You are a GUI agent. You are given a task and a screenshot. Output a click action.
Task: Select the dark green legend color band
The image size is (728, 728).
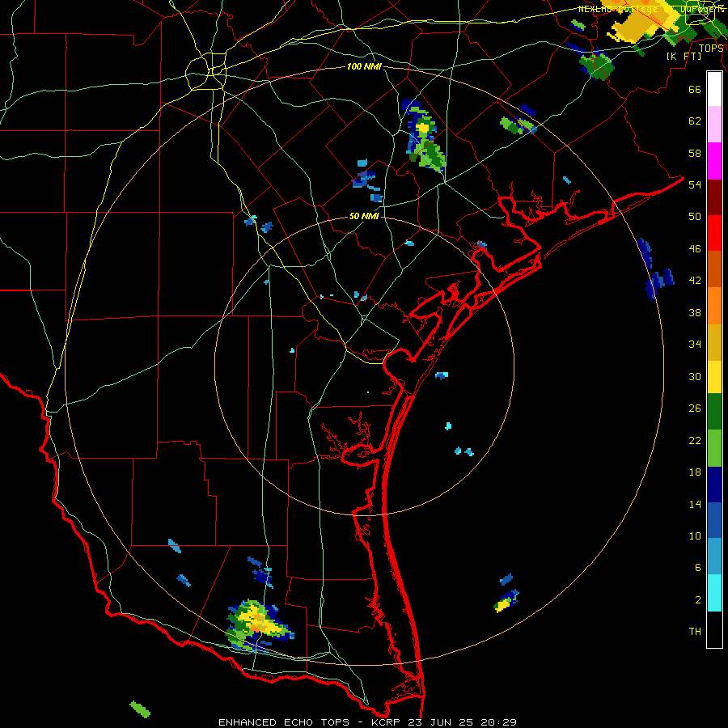pyautogui.click(x=714, y=412)
